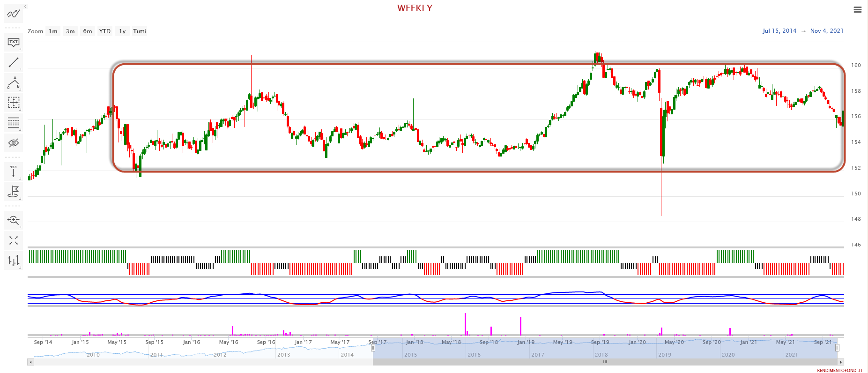Collapse the left drawing toolbar arrow
Image resolution: width=868 pixels, height=373 pixels.
pyautogui.click(x=25, y=7)
